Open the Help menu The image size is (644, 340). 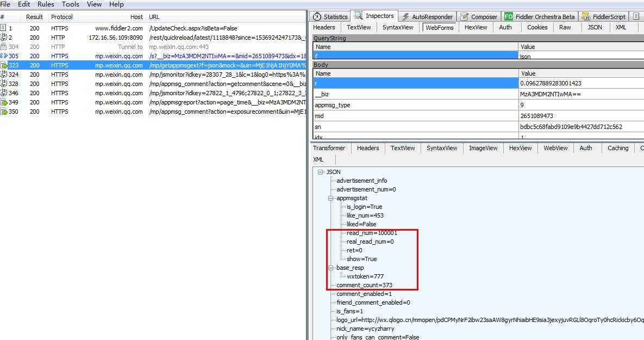(116, 4)
